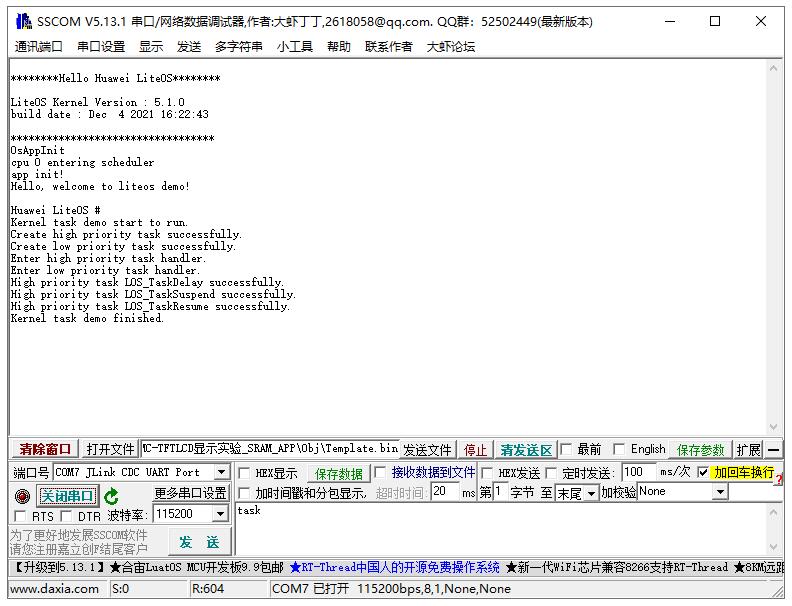Click the green refresh port icon
Image resolution: width=792 pixels, height=606 pixels.
point(111,496)
